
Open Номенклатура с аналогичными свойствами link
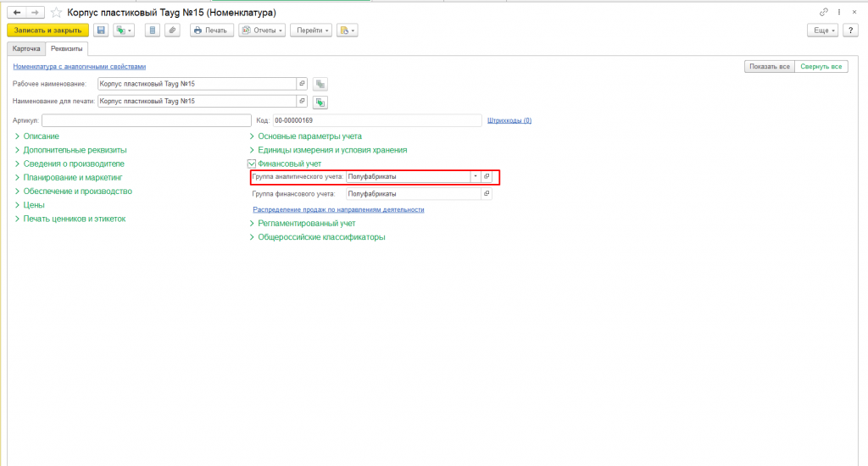79,66
